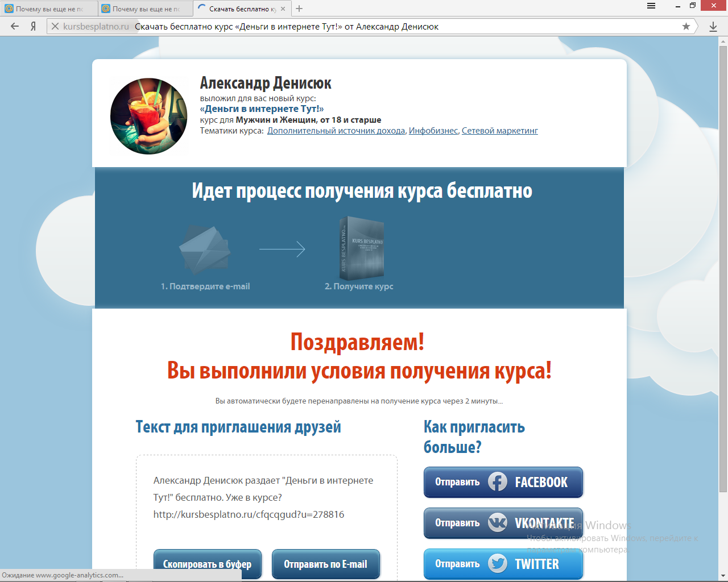Click the auto-redirect notice about 2 минуты
This screenshot has width=728, height=582.
pyautogui.click(x=359, y=401)
